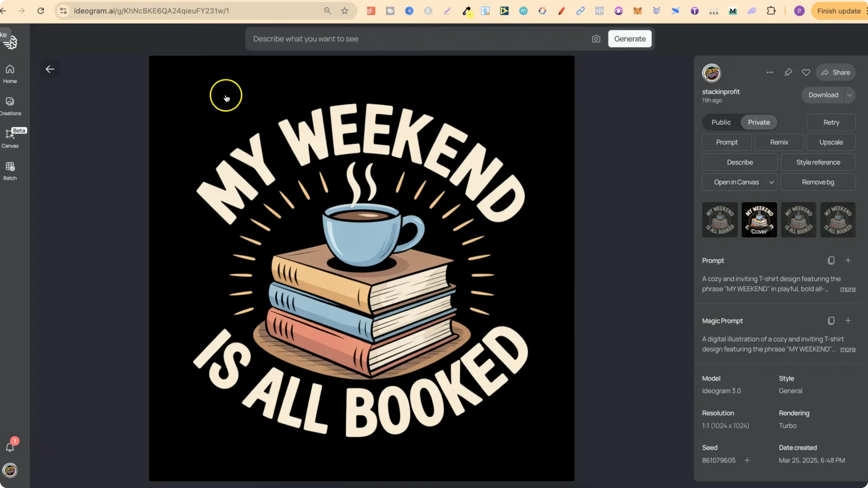
Task: Like the image with the heart icon
Action: (x=807, y=72)
